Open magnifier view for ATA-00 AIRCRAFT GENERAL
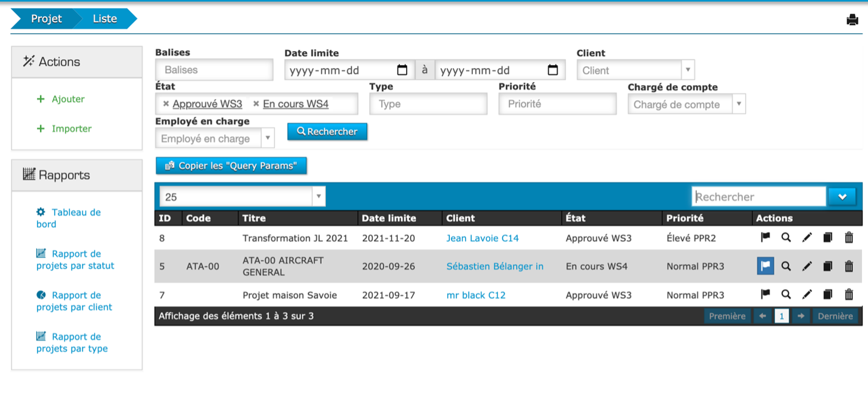This screenshot has height=393, width=868. click(x=786, y=266)
